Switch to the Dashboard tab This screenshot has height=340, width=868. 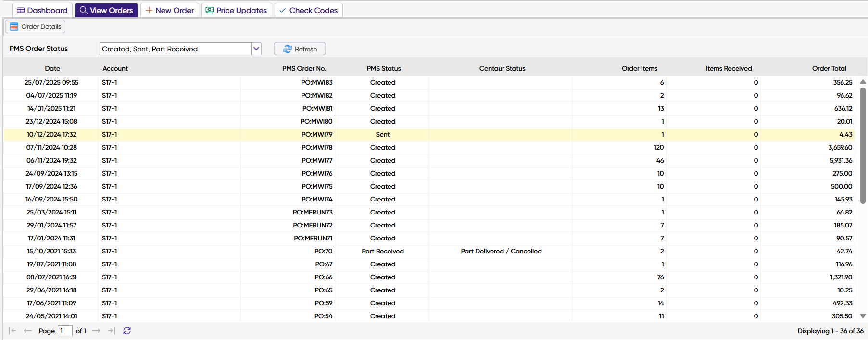tap(42, 10)
